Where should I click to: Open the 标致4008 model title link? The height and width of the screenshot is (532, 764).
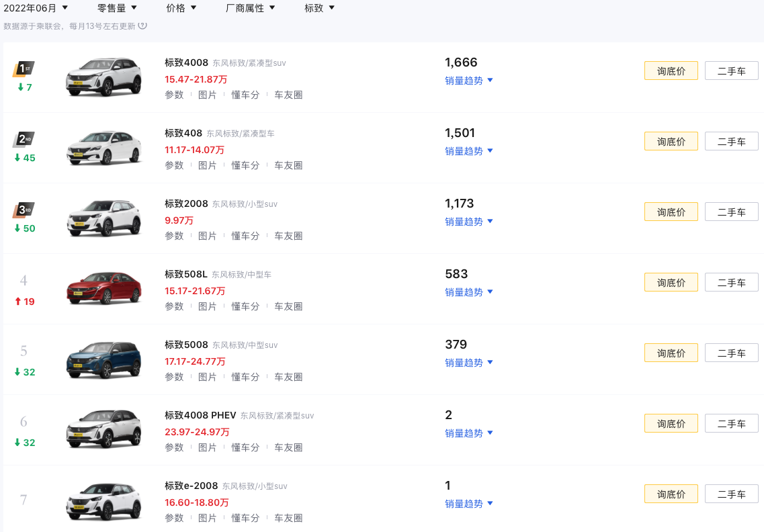click(x=186, y=62)
